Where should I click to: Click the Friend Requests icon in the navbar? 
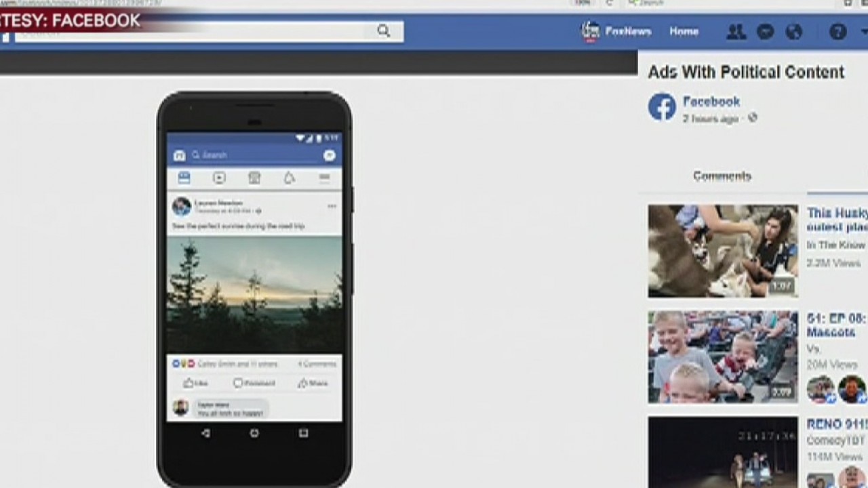pyautogui.click(x=737, y=31)
